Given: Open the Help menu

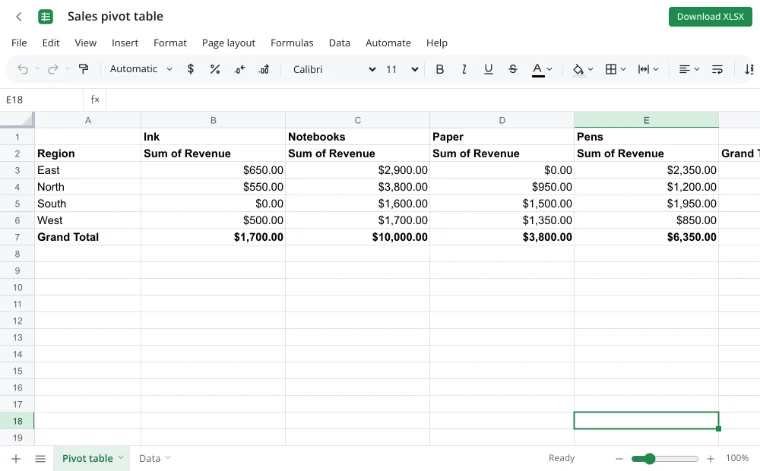Looking at the screenshot, I should [437, 43].
